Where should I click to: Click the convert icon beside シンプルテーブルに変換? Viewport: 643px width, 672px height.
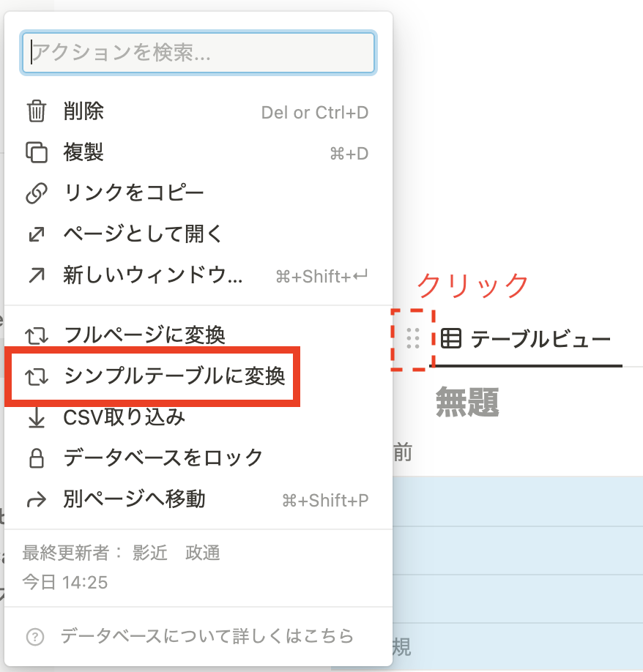[37, 377]
